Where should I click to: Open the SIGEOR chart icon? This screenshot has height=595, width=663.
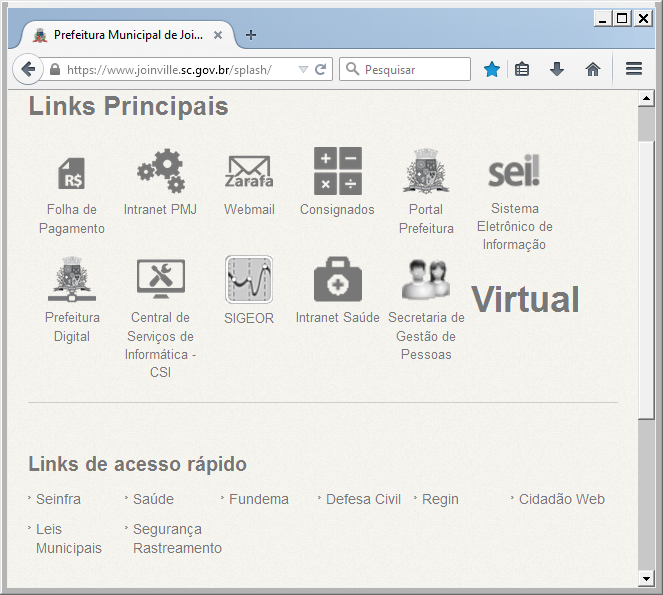point(249,279)
